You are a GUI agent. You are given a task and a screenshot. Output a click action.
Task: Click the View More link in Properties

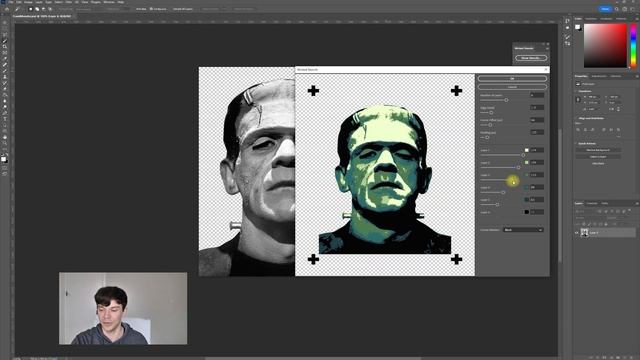click(598, 164)
